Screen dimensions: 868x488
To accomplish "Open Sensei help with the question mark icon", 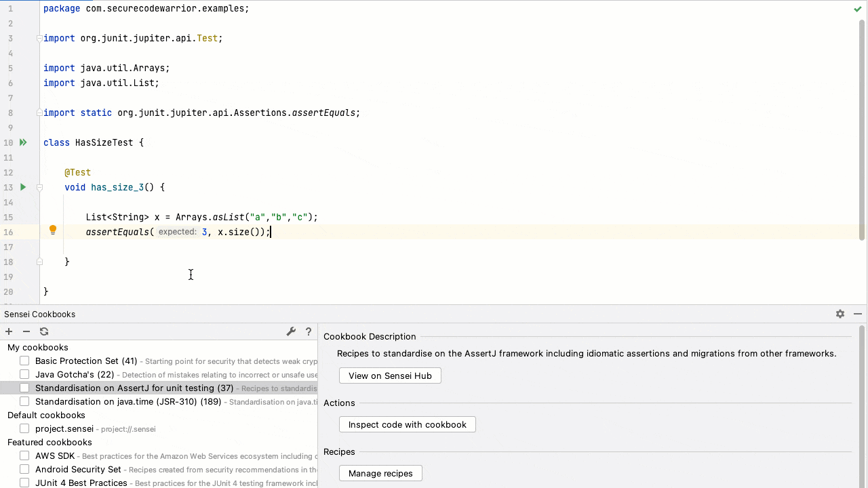I will (309, 332).
